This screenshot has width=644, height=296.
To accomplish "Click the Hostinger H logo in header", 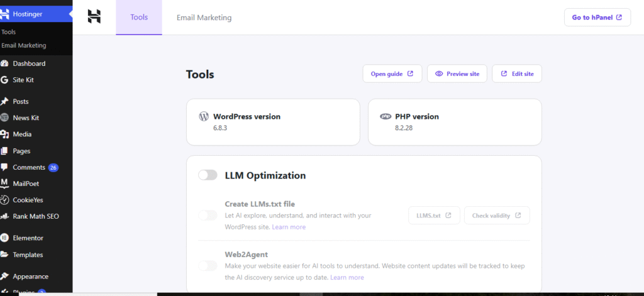I will [94, 16].
